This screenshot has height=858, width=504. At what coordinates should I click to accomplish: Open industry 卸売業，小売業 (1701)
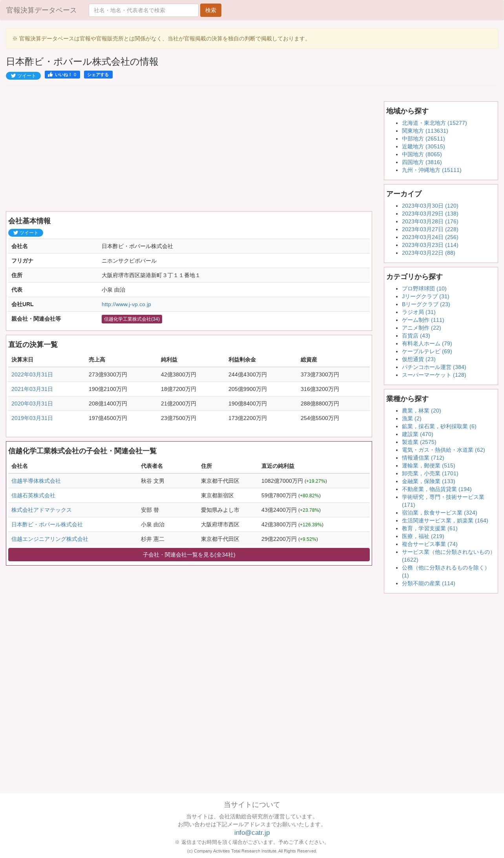[x=430, y=474]
